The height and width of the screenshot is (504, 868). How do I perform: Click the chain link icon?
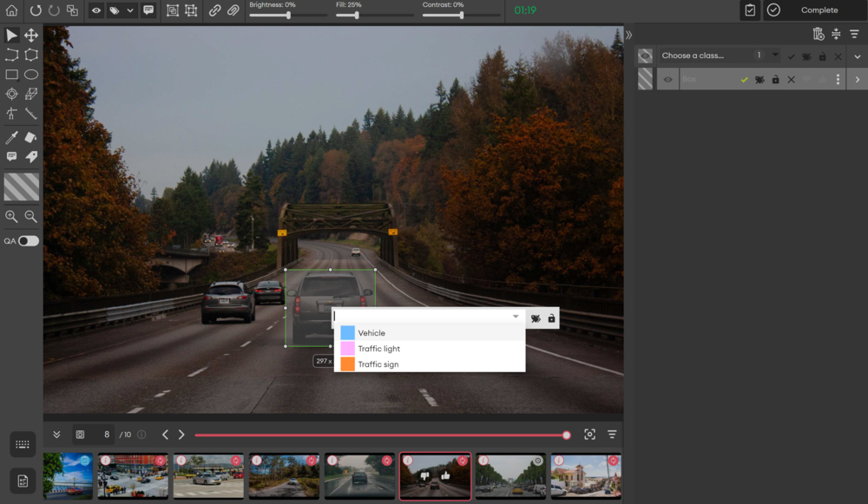(x=214, y=10)
